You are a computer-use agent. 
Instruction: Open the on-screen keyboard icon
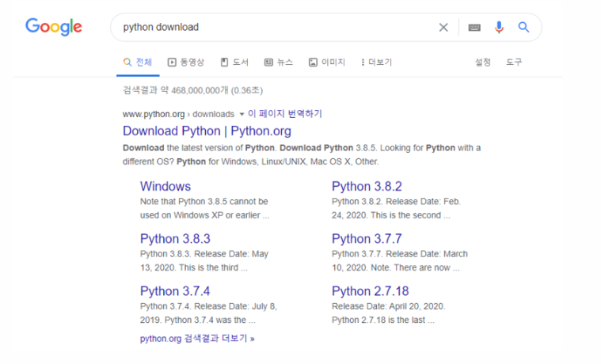click(x=474, y=28)
